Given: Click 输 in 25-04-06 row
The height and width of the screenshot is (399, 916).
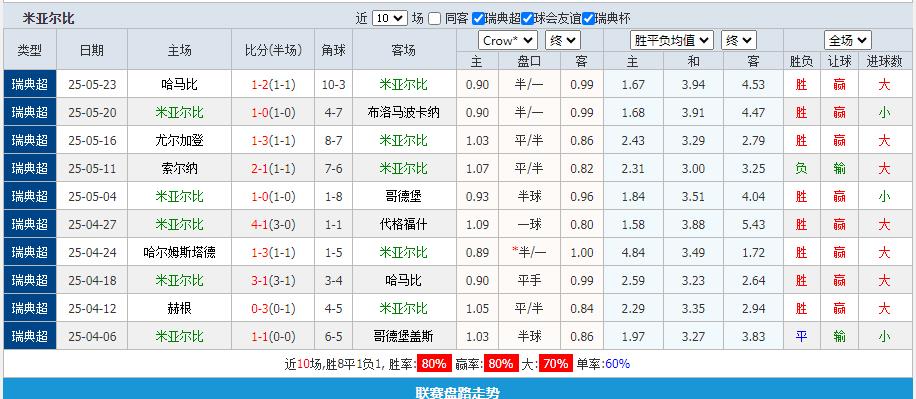Looking at the screenshot, I should (x=839, y=337).
